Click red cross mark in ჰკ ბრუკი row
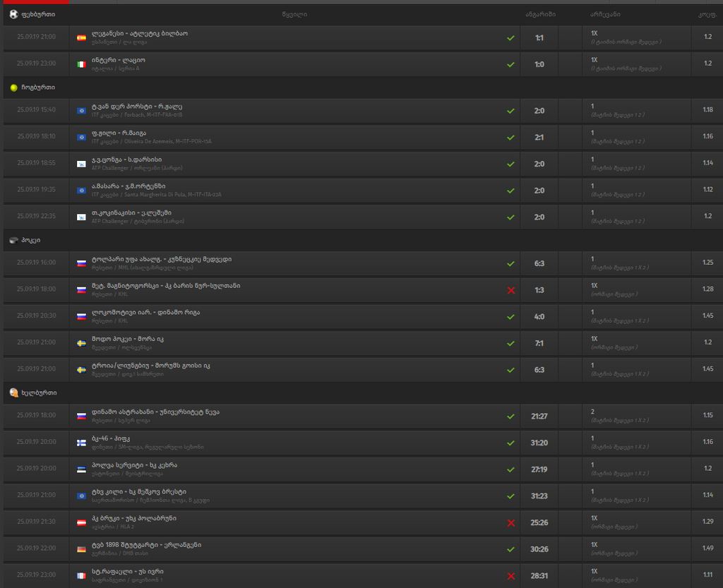Screen dimensions: 723x588 [511, 523]
